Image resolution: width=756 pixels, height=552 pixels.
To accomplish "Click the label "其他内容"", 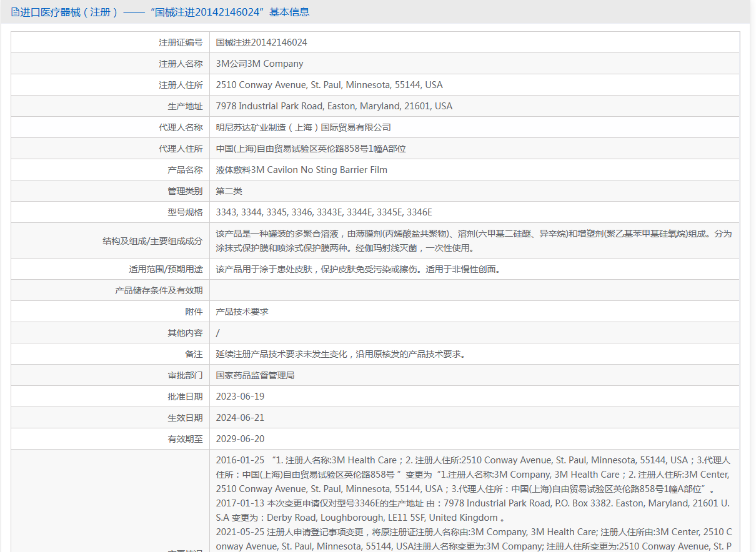I will point(185,333).
